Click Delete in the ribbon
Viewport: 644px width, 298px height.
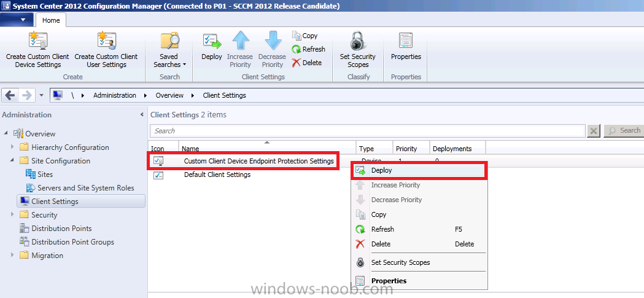click(x=306, y=63)
